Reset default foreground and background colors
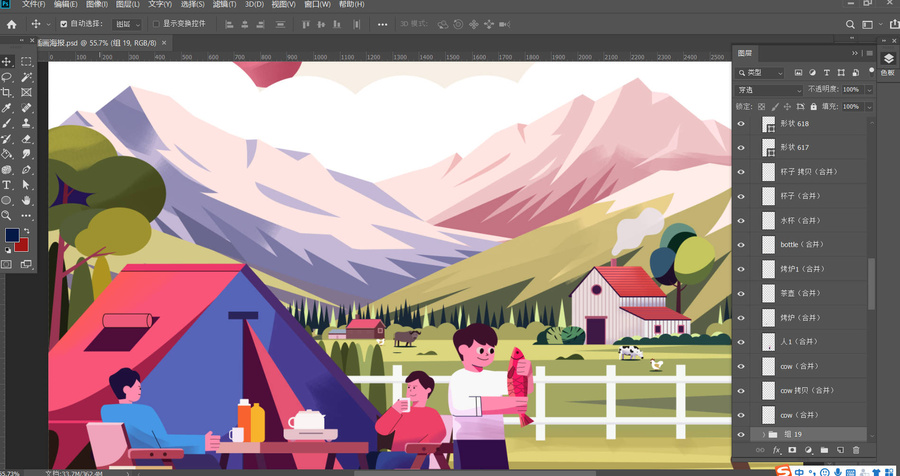 tap(7, 250)
